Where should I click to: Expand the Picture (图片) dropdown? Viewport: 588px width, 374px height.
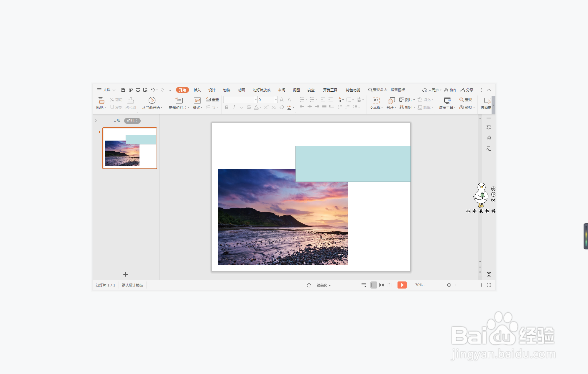coord(414,100)
